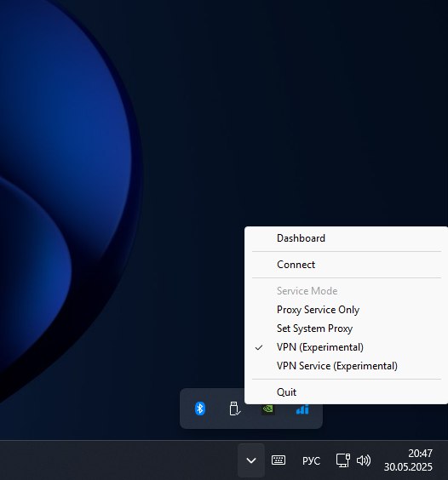Click the Safely Remove Hardware USB icon
448x480 pixels.
(x=234, y=409)
